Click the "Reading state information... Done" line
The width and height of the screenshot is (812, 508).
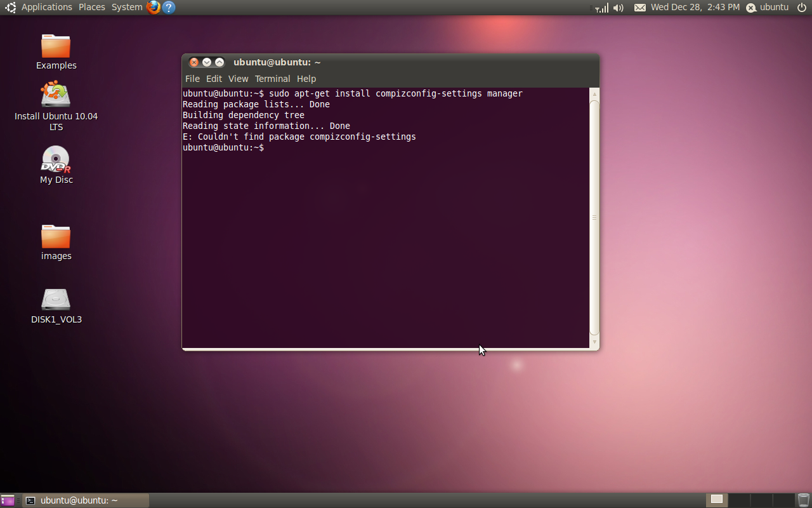(266, 126)
